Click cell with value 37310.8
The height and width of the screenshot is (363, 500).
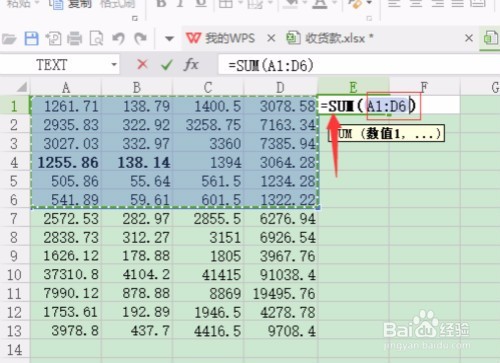pyautogui.click(x=66, y=275)
